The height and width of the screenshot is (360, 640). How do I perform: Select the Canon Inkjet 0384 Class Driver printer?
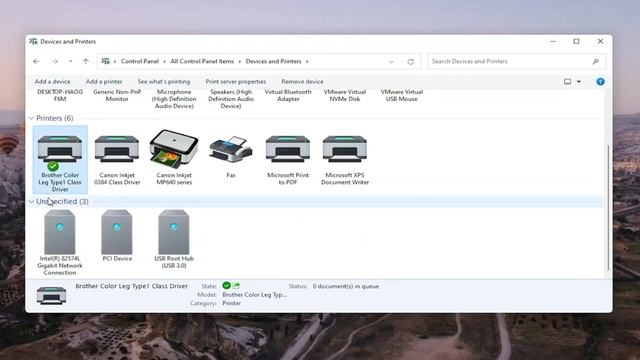(117, 160)
